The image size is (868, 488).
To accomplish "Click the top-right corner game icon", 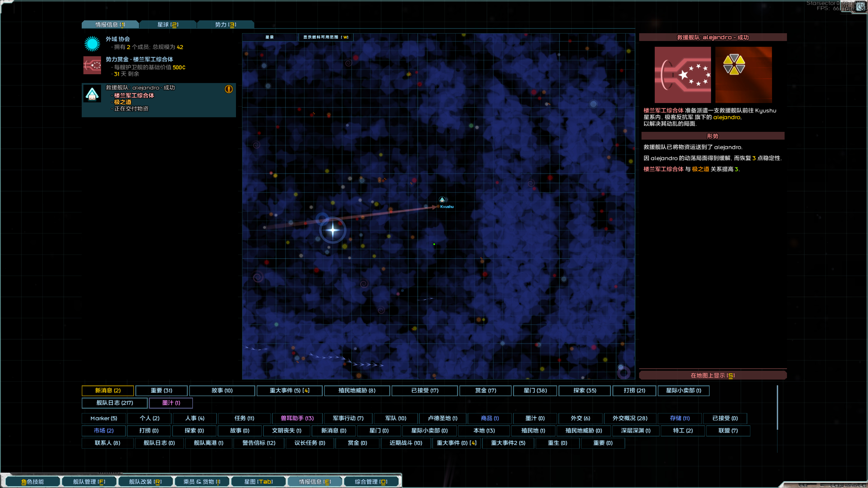I will [860, 6].
